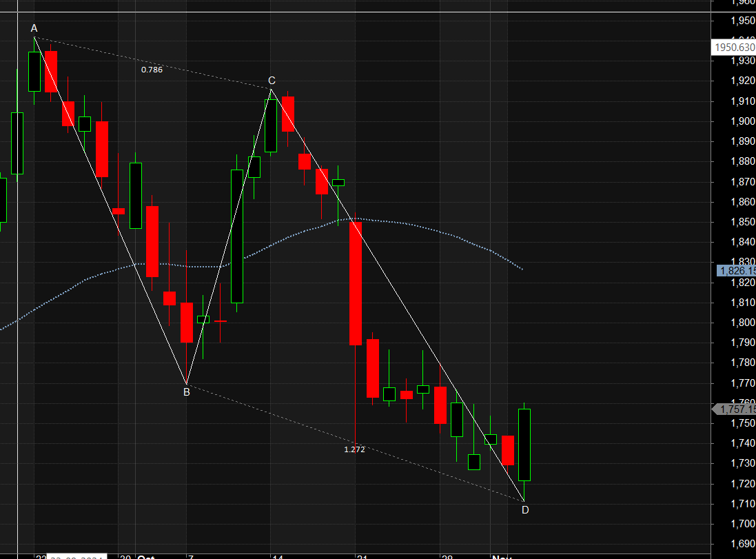Select point A of the harmonic pattern

coord(33,29)
